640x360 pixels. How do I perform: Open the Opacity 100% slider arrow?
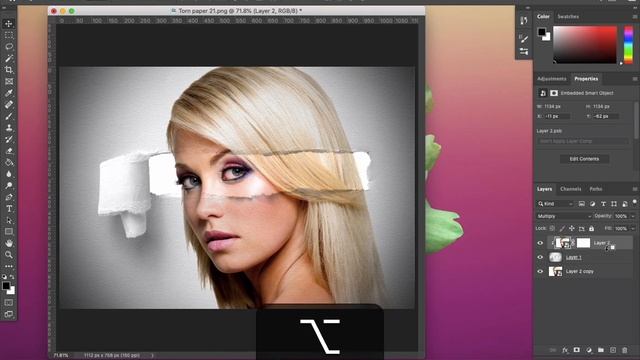tap(633, 216)
